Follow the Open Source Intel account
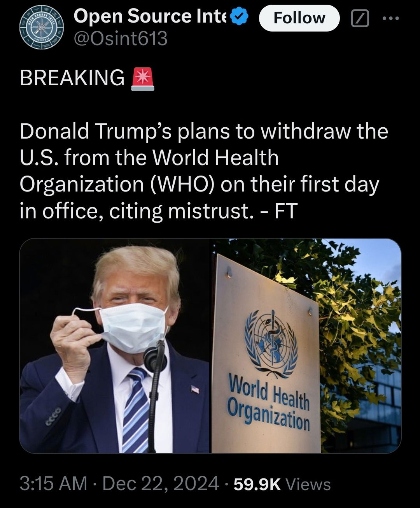Image resolution: width=420 pixels, height=508 pixels. click(x=299, y=18)
